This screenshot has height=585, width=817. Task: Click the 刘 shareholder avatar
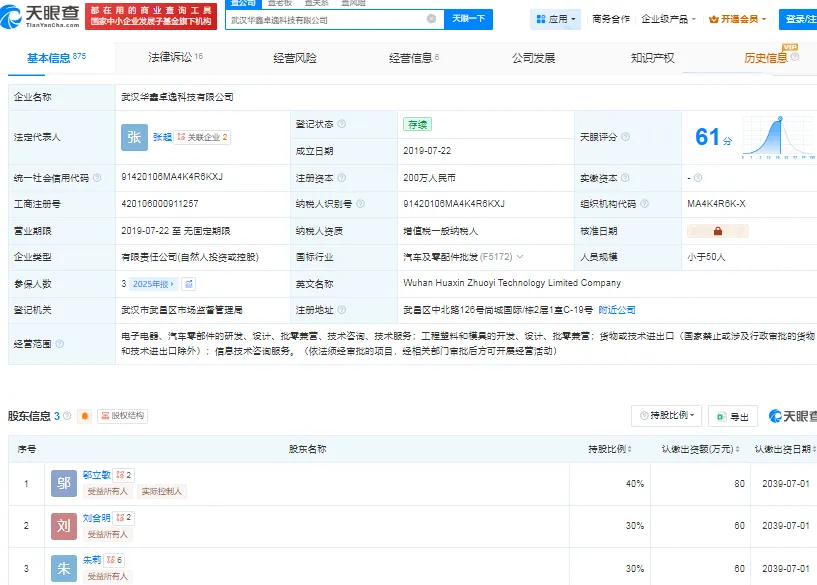[x=64, y=526]
